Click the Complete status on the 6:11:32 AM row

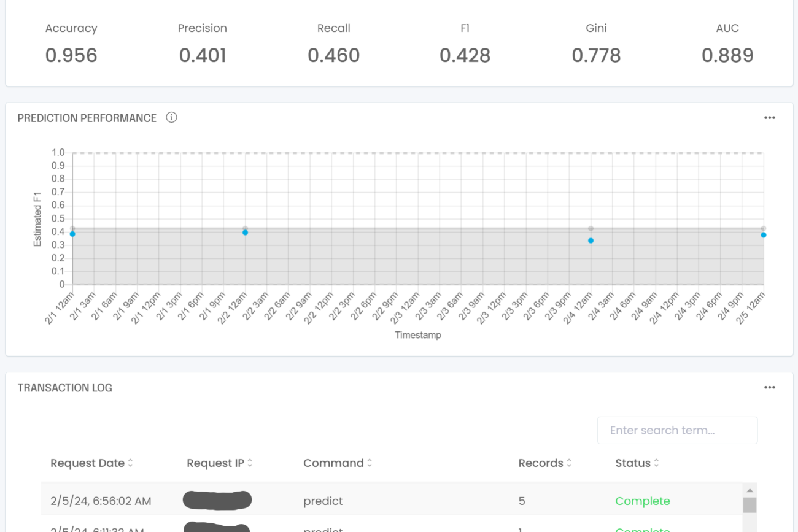click(x=642, y=529)
